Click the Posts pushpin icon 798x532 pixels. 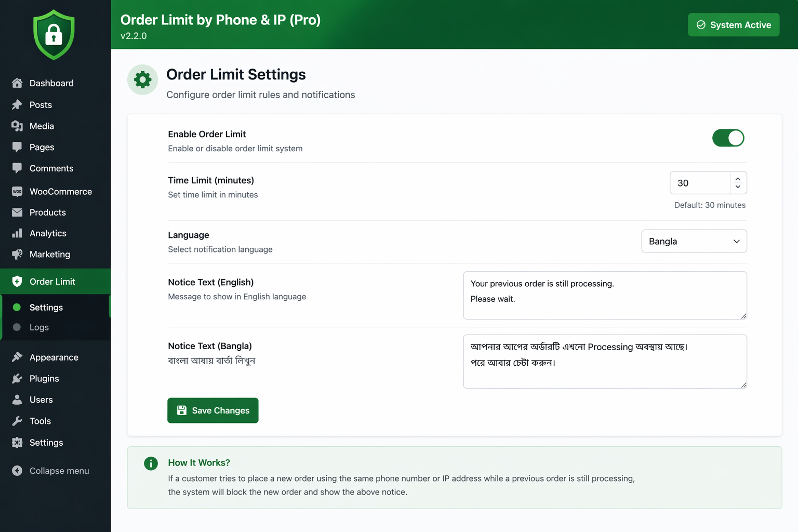click(x=17, y=105)
